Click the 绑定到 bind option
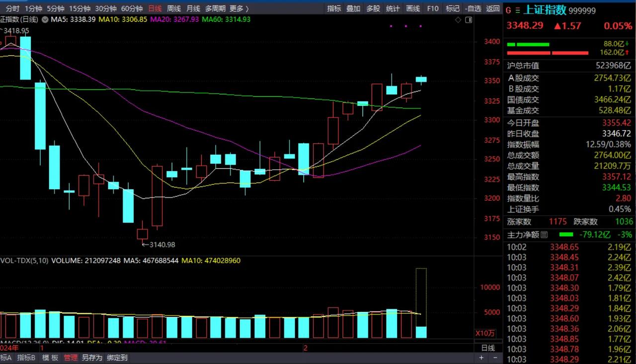The image size is (636, 364). 117,358
